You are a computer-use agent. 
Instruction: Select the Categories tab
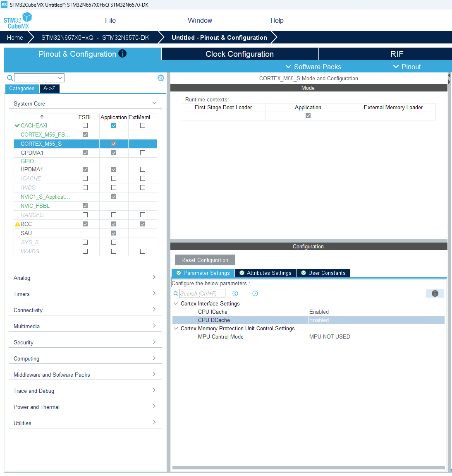[x=22, y=88]
